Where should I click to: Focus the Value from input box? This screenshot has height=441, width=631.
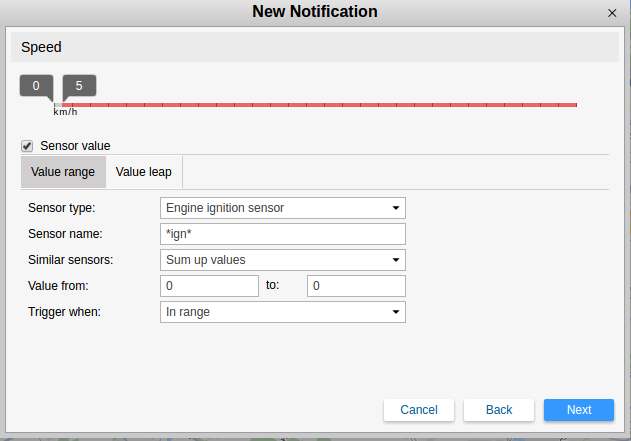[209, 286]
